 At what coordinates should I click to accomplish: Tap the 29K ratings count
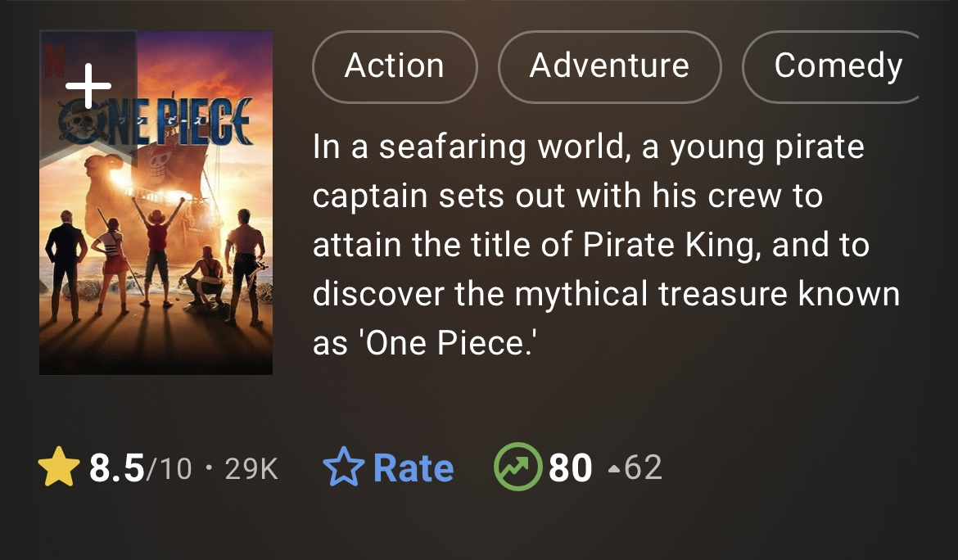coord(251,468)
